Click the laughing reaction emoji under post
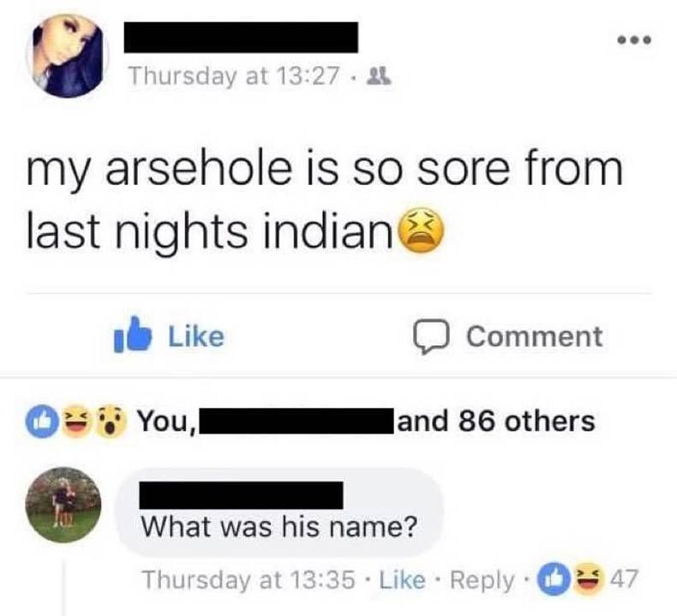 click(76, 422)
